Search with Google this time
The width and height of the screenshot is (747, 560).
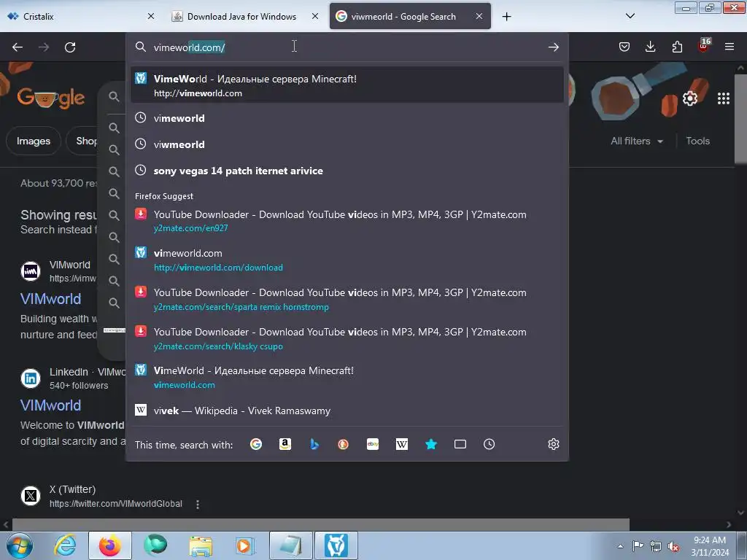256,444
